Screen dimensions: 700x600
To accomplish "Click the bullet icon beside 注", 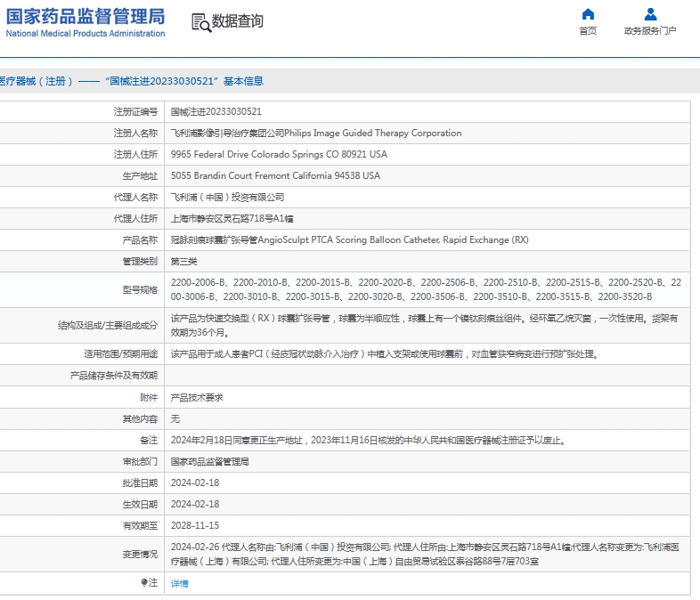I will 143,582.
